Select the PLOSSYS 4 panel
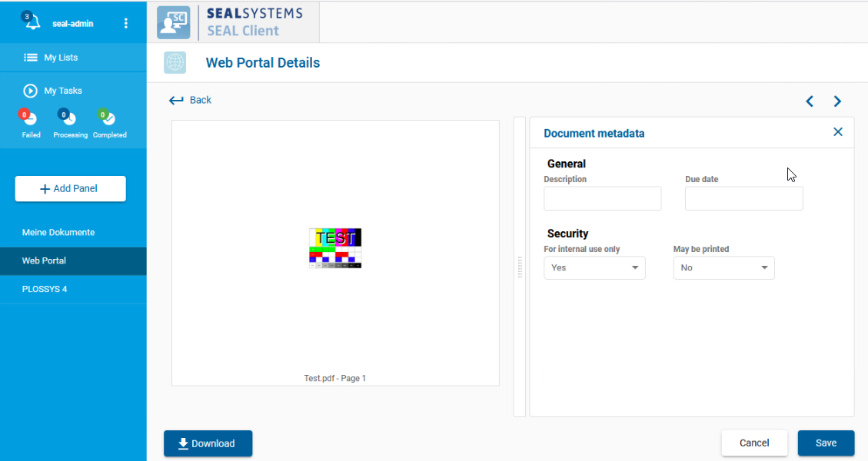The height and width of the screenshot is (461, 868). 45,289
